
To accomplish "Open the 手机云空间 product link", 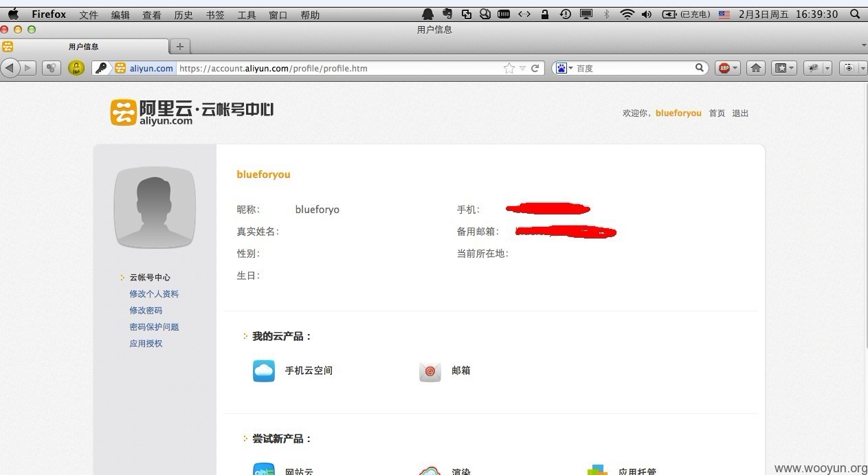I will click(309, 371).
